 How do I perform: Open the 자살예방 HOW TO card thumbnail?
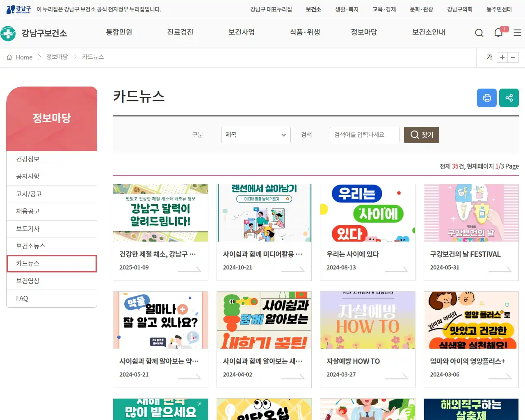(367, 320)
